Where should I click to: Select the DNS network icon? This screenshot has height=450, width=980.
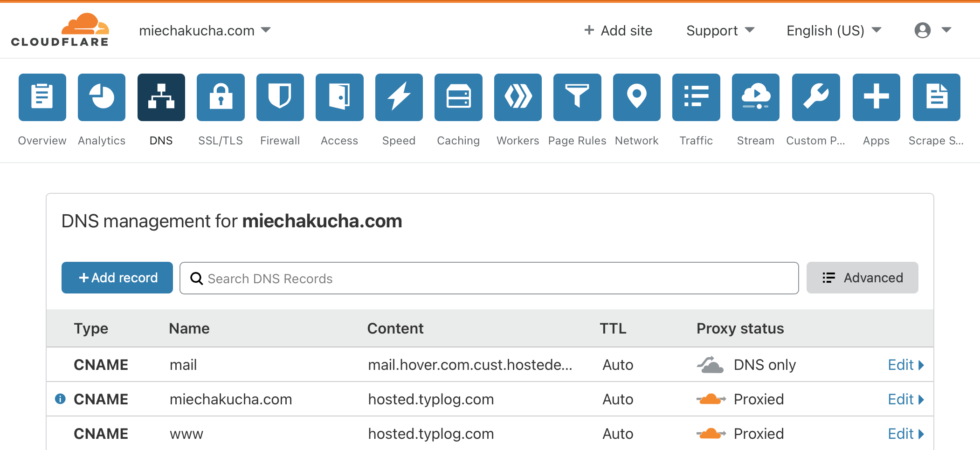(x=161, y=97)
